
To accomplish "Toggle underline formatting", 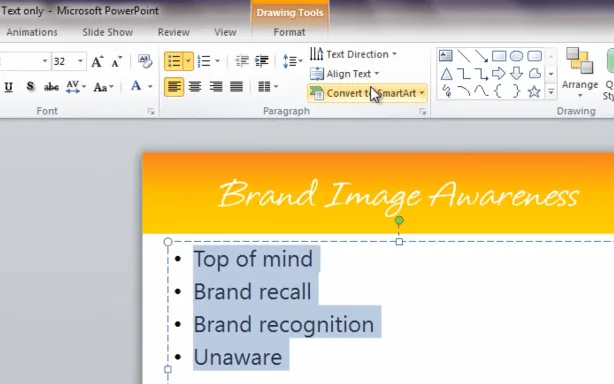I will pyautogui.click(x=9, y=87).
